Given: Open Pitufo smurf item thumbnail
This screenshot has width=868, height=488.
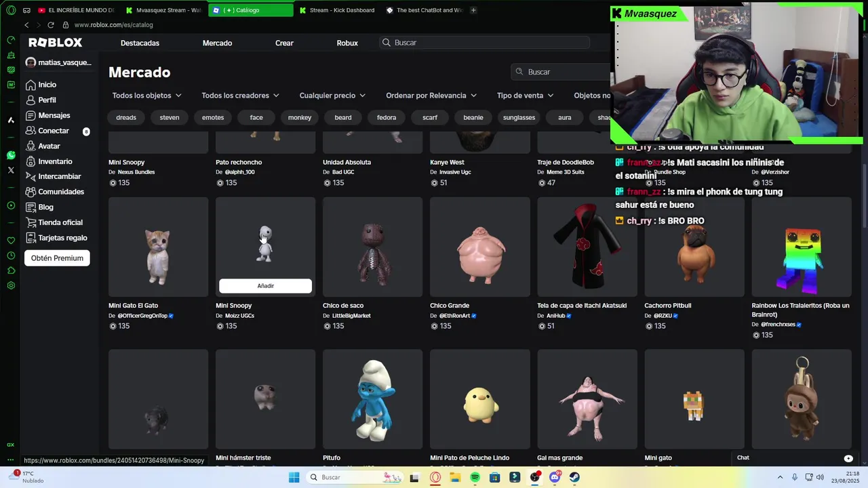Looking at the screenshot, I should [372, 399].
